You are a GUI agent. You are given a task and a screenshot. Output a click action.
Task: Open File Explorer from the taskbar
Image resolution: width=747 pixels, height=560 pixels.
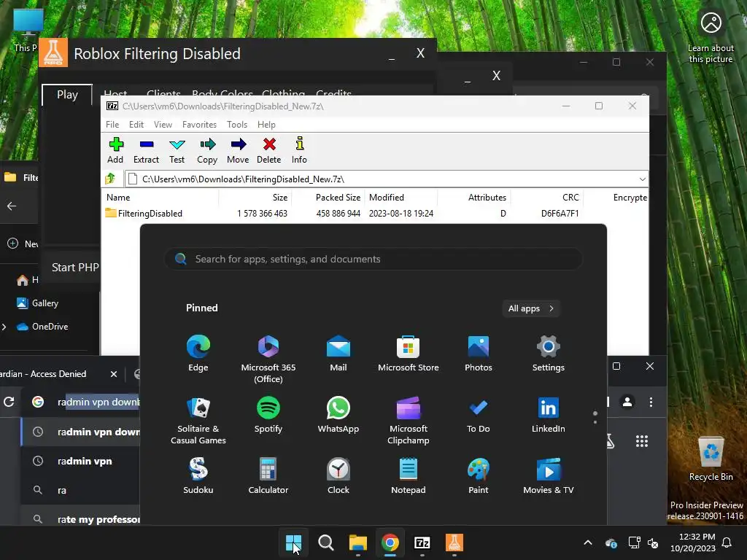(357, 542)
